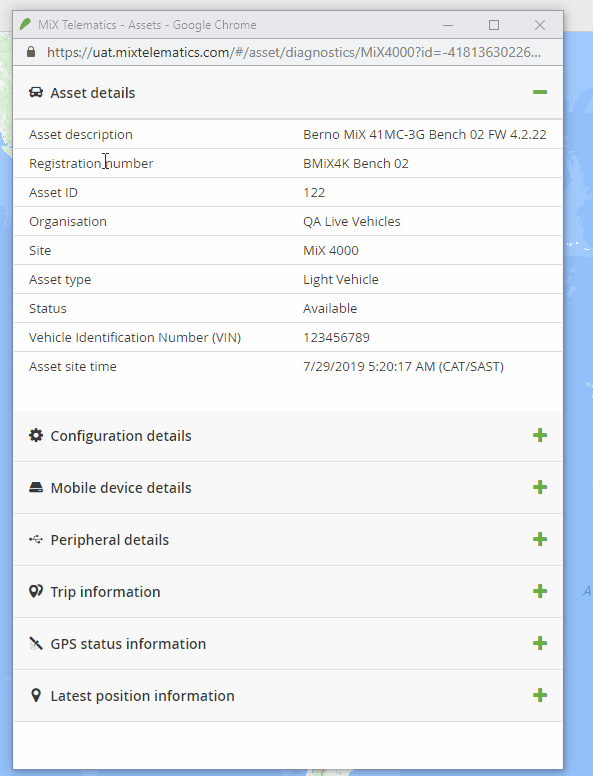This screenshot has width=593, height=776.
Task: Expand Configuration details with the plus
Action: coord(540,436)
